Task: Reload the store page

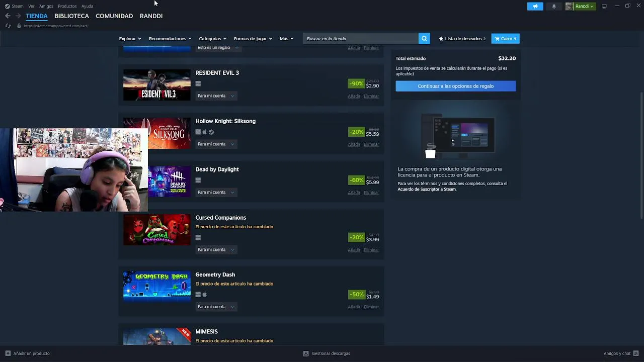Action: (8, 26)
